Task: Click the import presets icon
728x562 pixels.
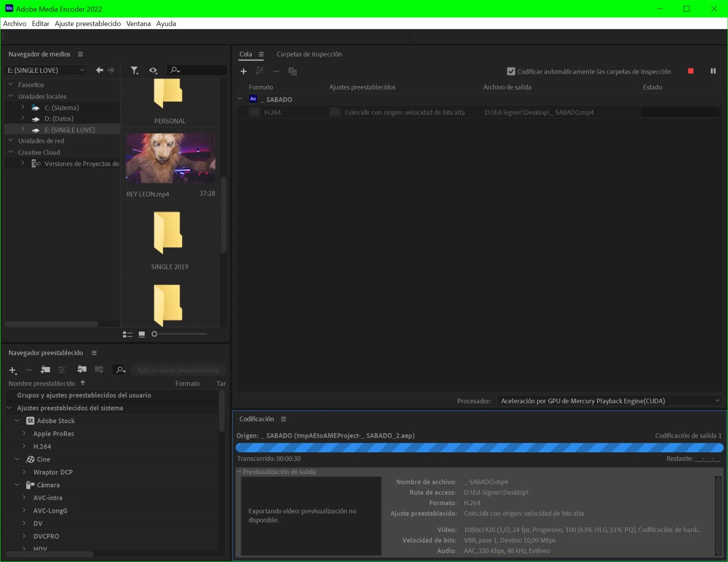Action: [x=82, y=370]
